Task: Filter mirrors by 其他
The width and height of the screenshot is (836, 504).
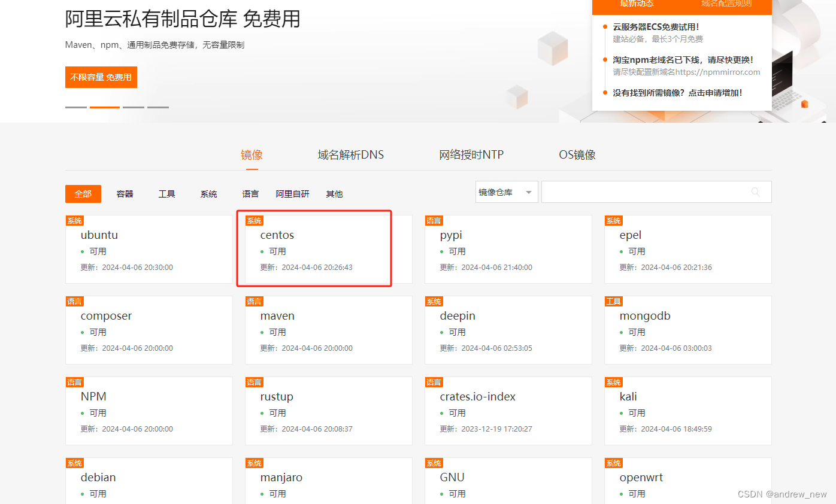Action: pos(334,194)
